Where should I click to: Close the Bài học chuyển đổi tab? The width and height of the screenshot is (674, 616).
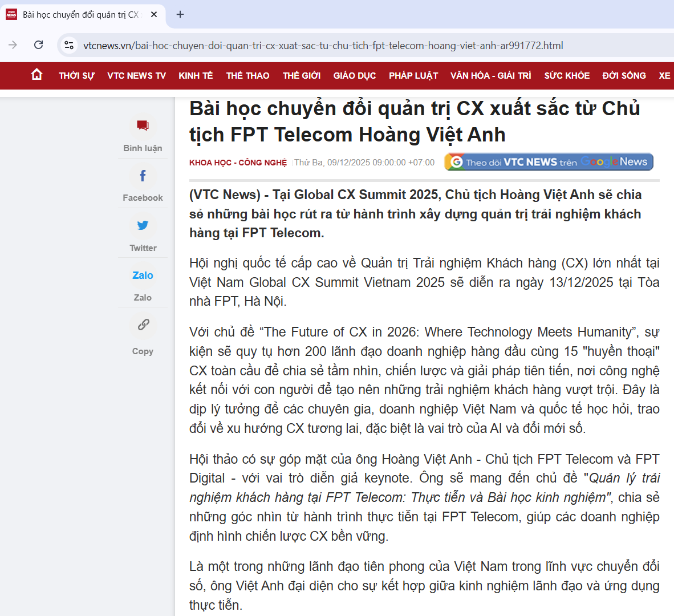(x=154, y=14)
